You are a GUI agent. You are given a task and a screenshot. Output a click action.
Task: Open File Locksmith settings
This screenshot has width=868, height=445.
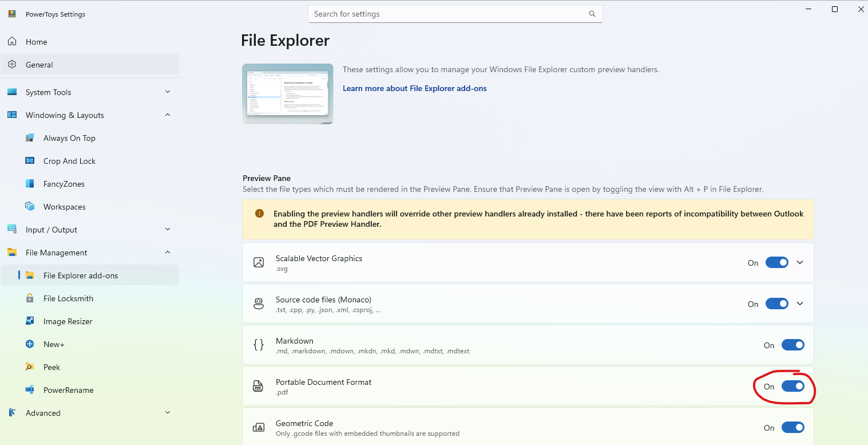coord(90,298)
